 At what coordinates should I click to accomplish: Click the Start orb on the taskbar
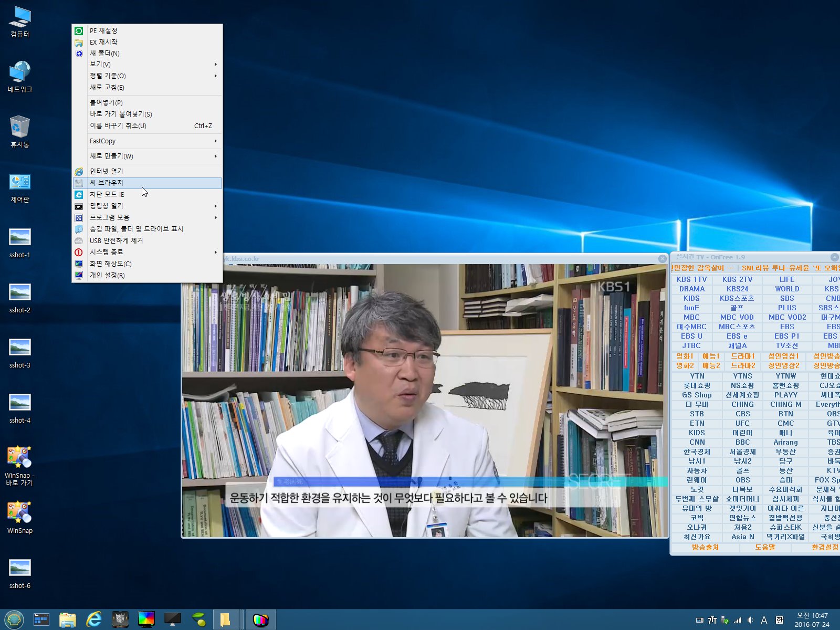[x=14, y=619]
